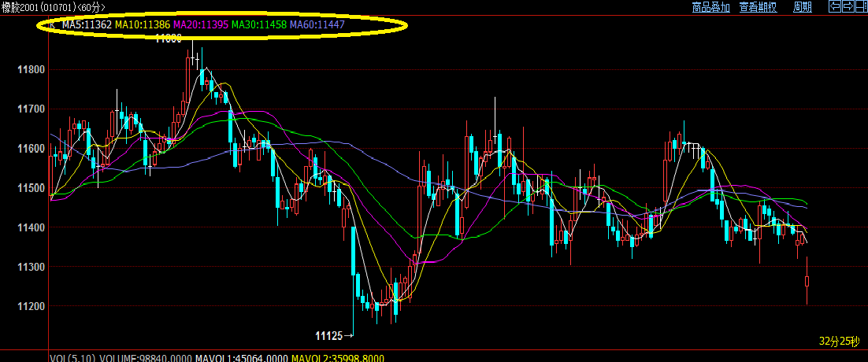Click the left arrow navigation icon
Viewport: 868px width, 362px height.
click(834, 7)
